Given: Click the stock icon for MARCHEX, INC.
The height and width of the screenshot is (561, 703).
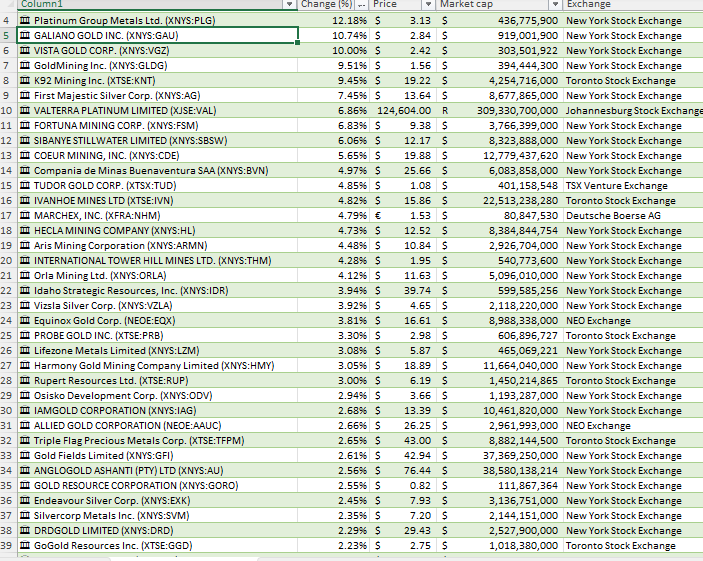Looking at the screenshot, I should pos(25,215).
